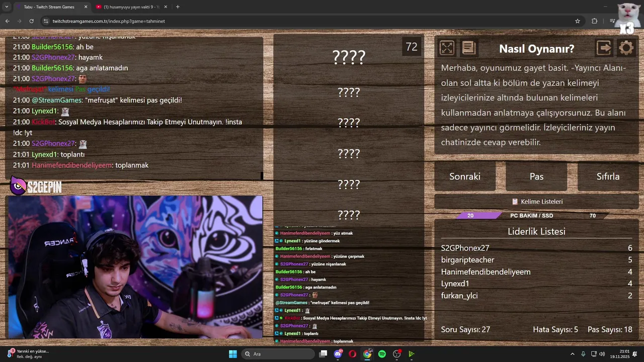Go back in browser history
Screen dimensions: 644x362
click(x=7, y=21)
